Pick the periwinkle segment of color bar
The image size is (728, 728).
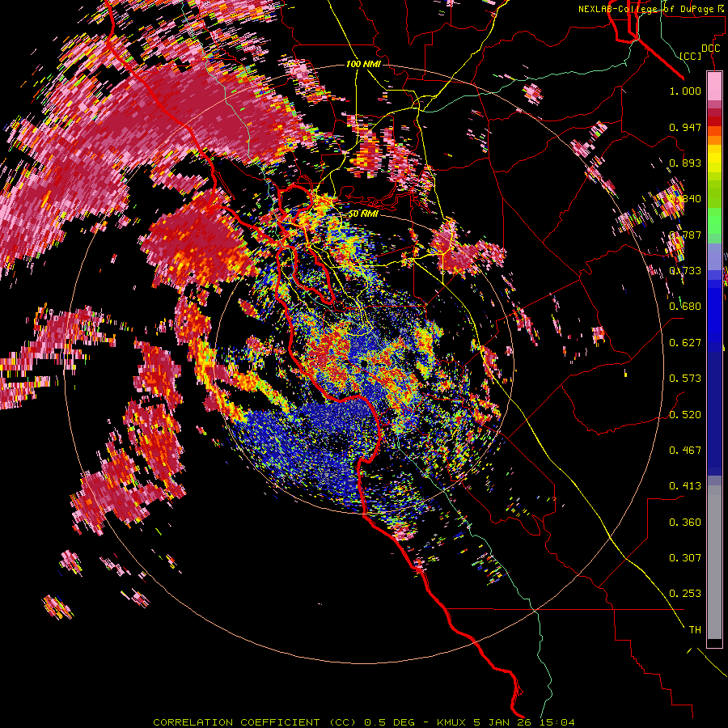(x=714, y=256)
